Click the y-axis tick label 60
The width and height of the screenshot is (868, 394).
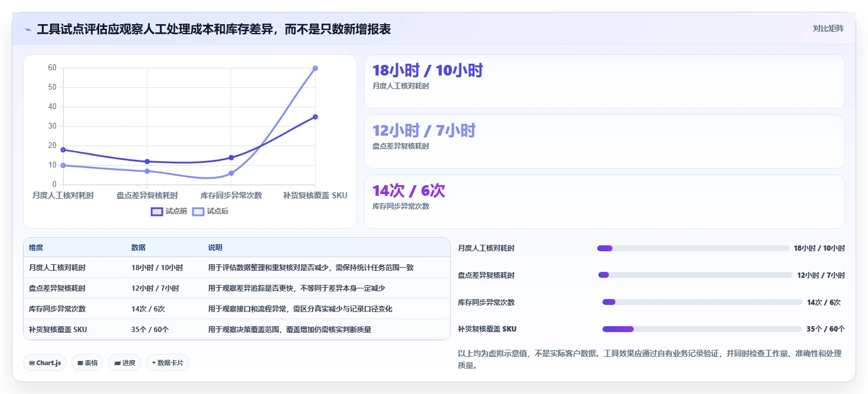[52, 68]
